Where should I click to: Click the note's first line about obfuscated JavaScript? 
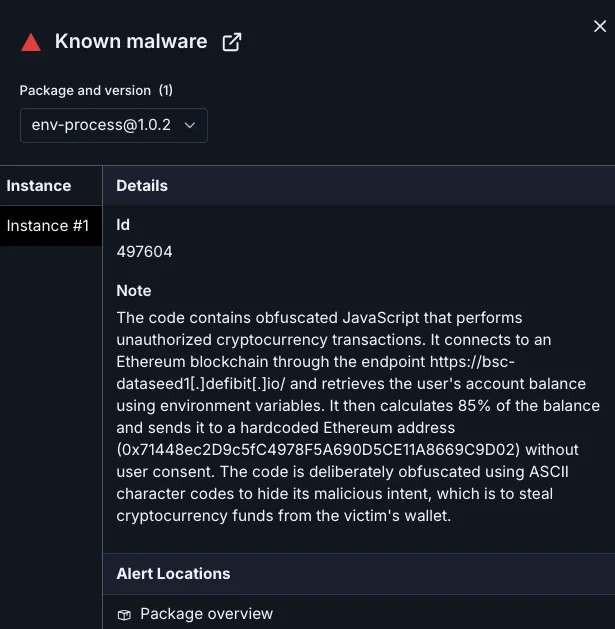click(x=319, y=318)
